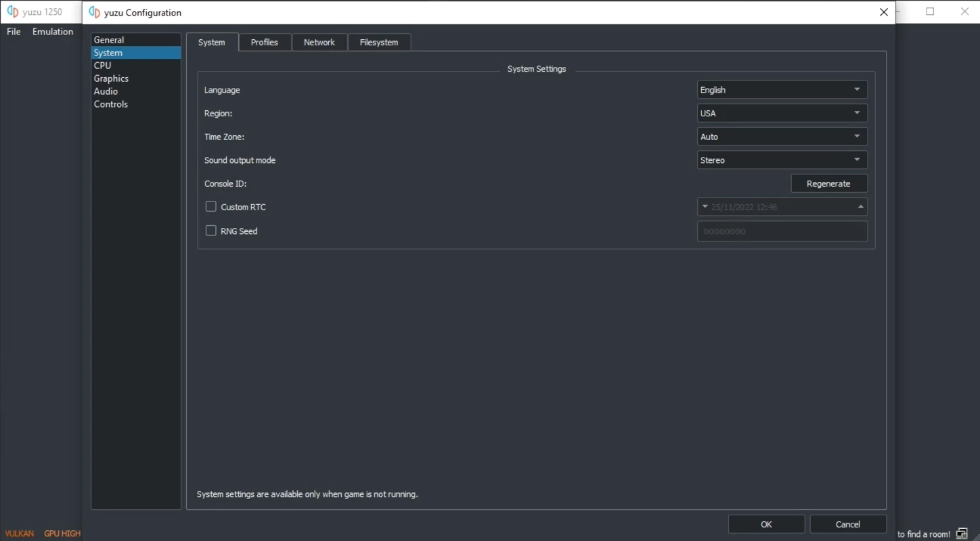
Task: Switch to the Filesystem tab
Action: (379, 42)
